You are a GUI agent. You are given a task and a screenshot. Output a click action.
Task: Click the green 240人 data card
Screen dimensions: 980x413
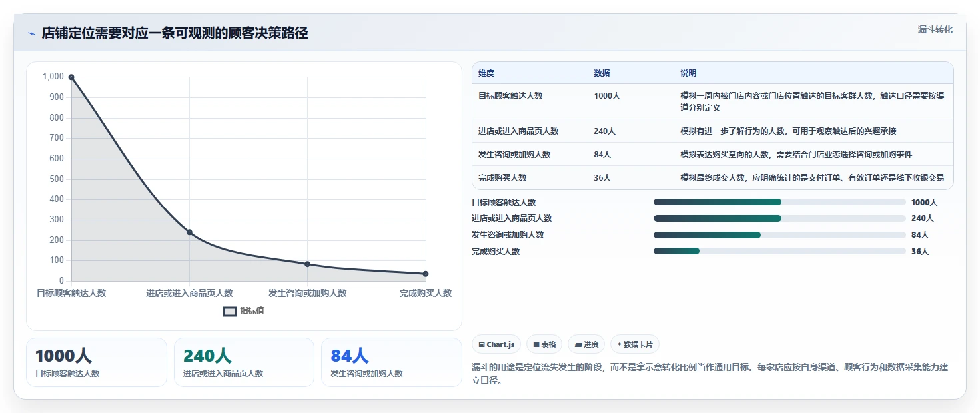(x=244, y=362)
